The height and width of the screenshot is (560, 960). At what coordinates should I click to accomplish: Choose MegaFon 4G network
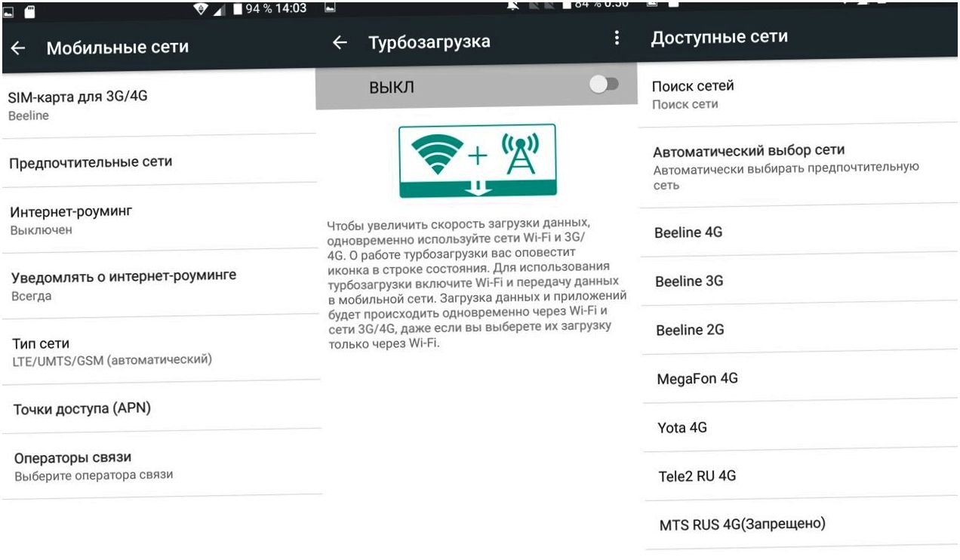(800, 377)
